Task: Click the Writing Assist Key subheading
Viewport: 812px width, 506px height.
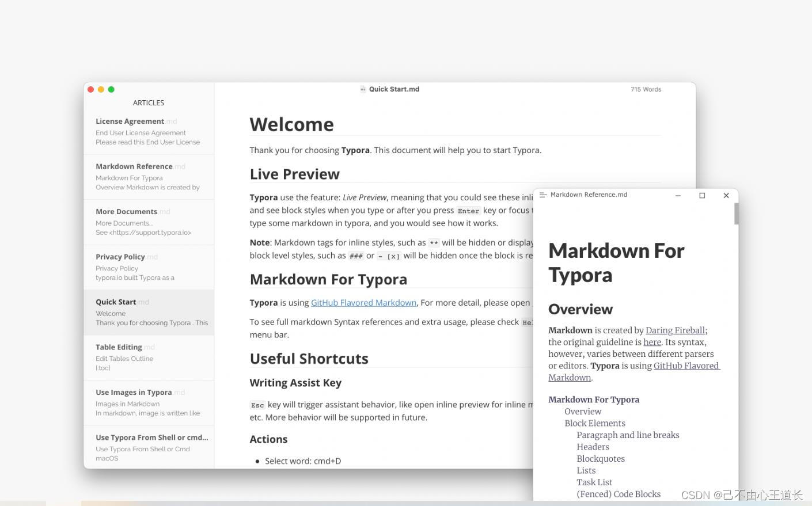Action: click(295, 383)
